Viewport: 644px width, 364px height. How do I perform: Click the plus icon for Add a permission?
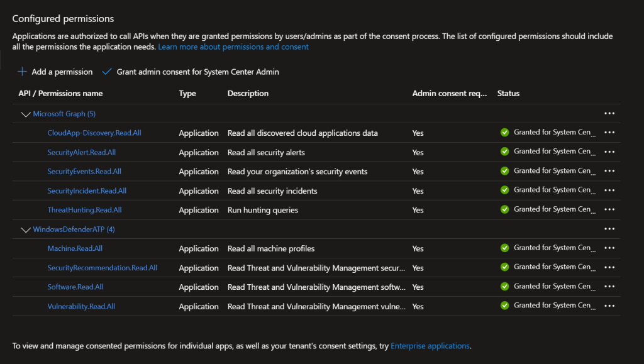pos(22,72)
